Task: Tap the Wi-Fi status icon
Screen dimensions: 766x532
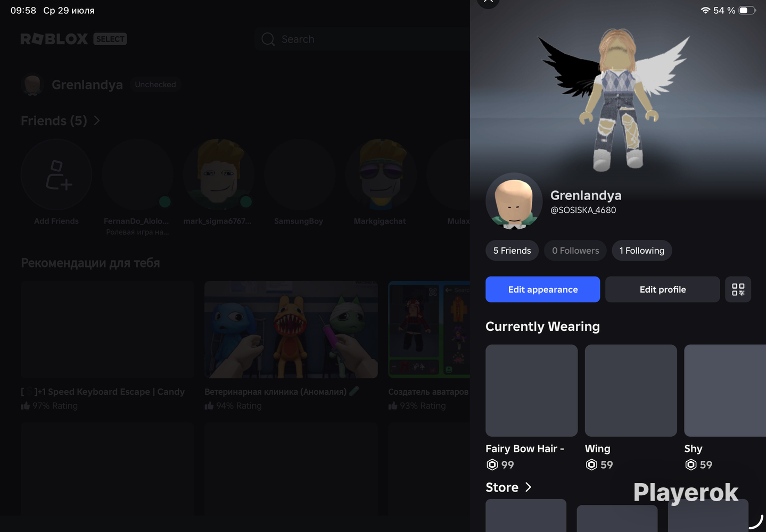Action: (705, 10)
